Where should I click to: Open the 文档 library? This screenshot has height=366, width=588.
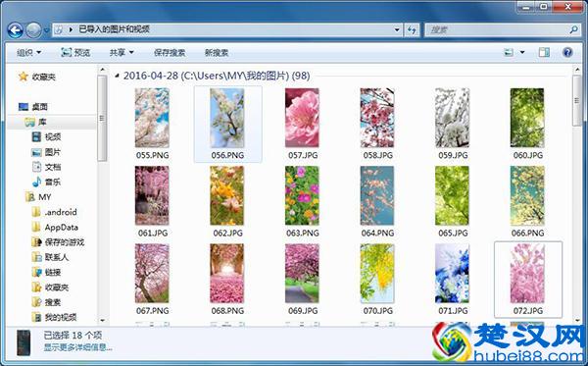tap(46, 167)
